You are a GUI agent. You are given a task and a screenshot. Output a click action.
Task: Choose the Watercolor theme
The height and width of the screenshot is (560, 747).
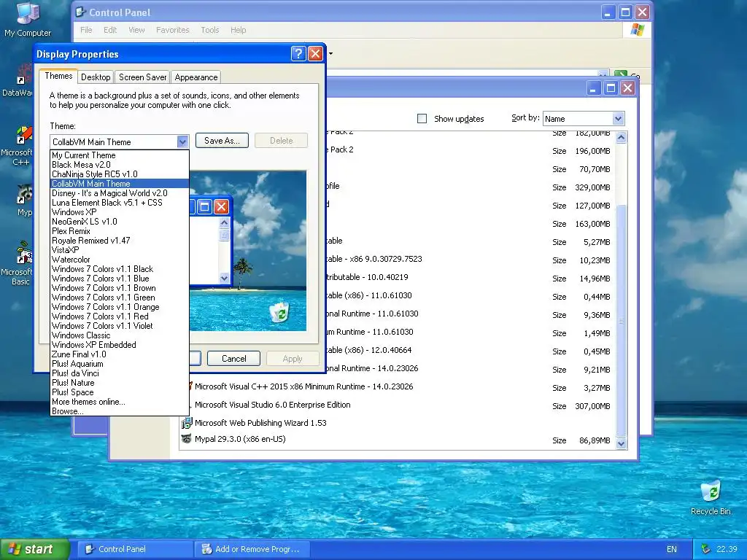coord(120,260)
